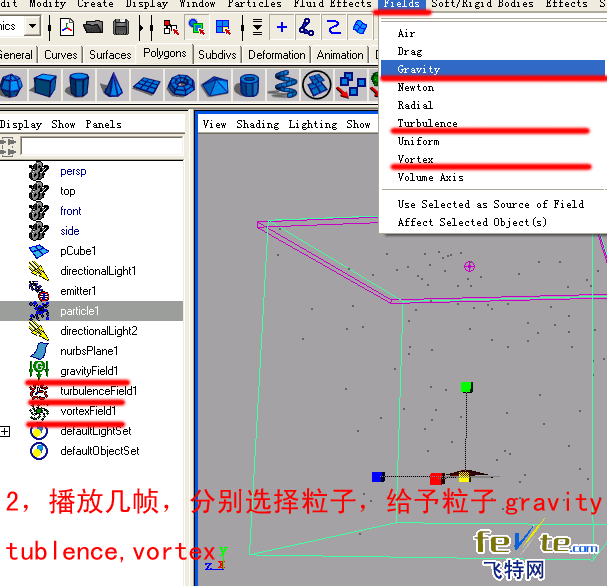The height and width of the screenshot is (586, 607).
Task: Click the soccer ball shelf icon
Action: (317, 85)
